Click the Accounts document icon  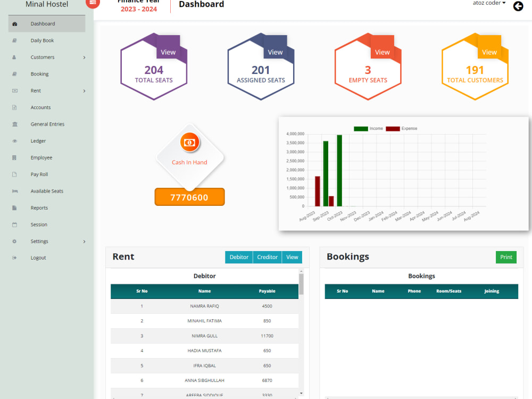point(14,107)
